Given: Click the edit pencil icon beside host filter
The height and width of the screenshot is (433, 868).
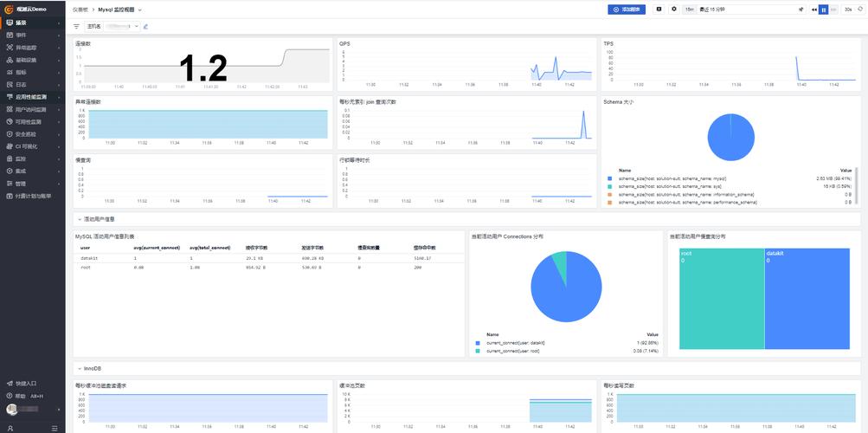Looking at the screenshot, I should point(145,27).
